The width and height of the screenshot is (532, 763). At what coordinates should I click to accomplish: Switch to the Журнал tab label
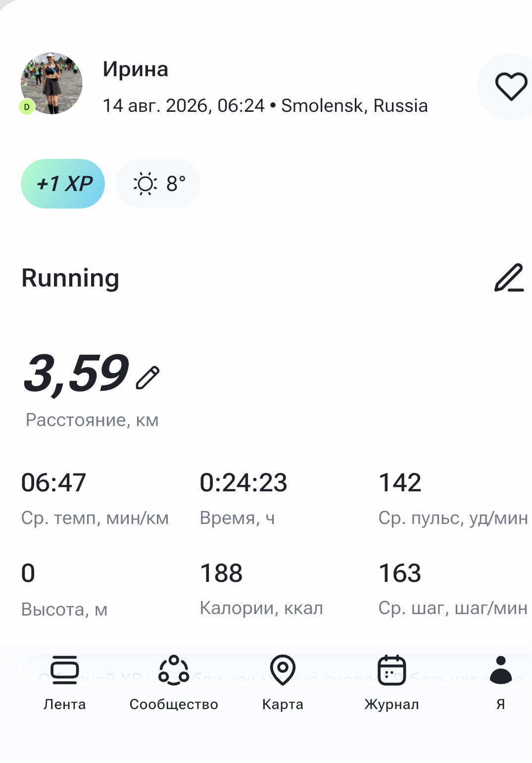(391, 704)
